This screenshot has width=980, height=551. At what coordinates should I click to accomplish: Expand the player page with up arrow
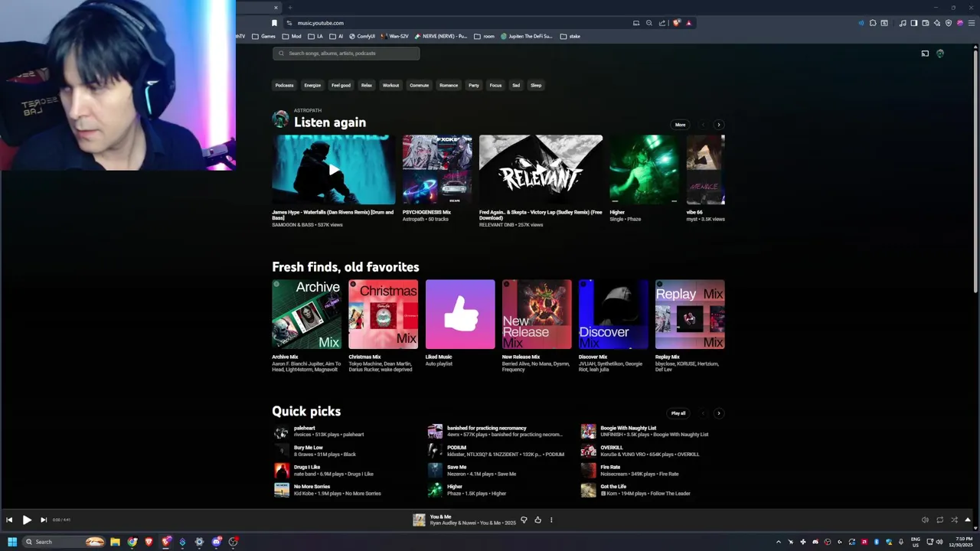[x=968, y=520]
